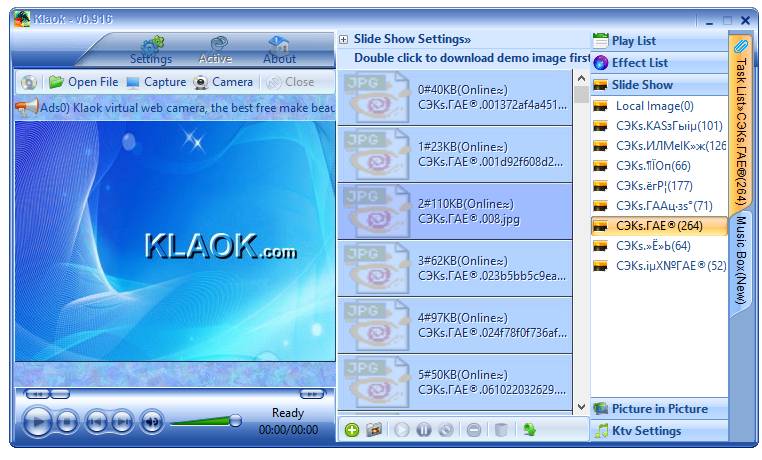Select the 2#110KB СЭКs.ГАЕ®.008.jpg entry
This screenshot has height=460, width=762.
coord(455,211)
